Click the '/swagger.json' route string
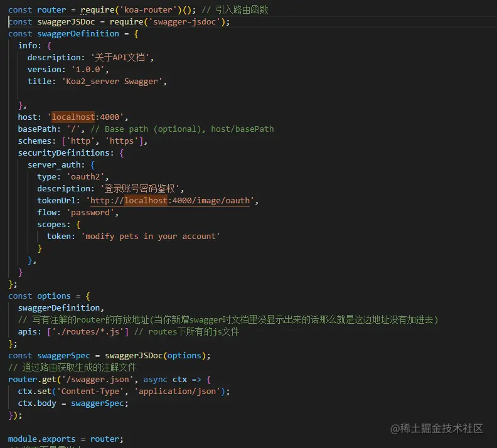497x448 pixels. click(98, 380)
